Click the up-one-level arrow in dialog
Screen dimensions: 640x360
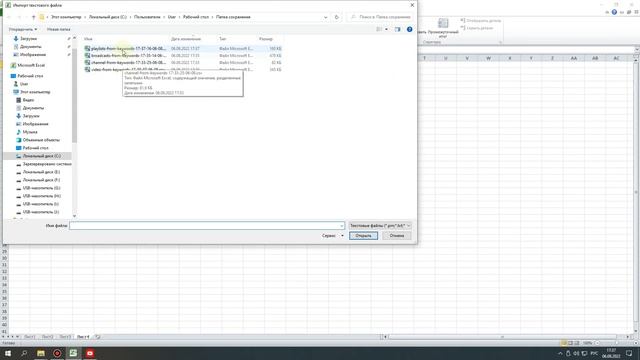click(33, 17)
